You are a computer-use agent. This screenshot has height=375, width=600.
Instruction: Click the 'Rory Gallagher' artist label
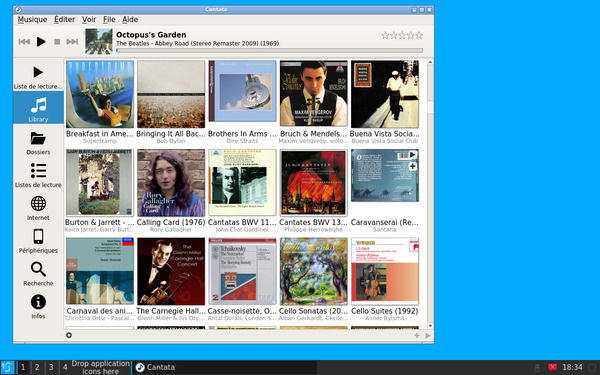[171, 230]
